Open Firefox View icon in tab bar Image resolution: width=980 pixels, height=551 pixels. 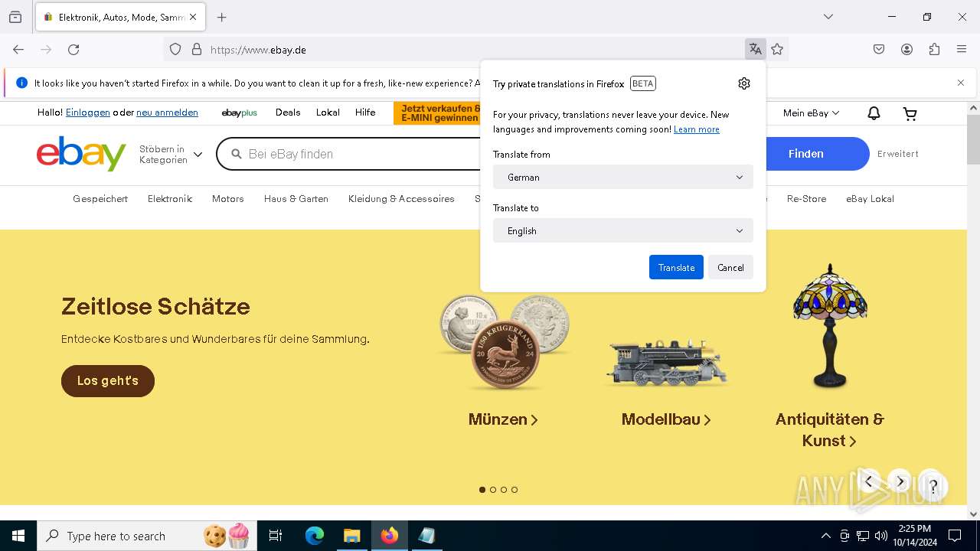15,17
